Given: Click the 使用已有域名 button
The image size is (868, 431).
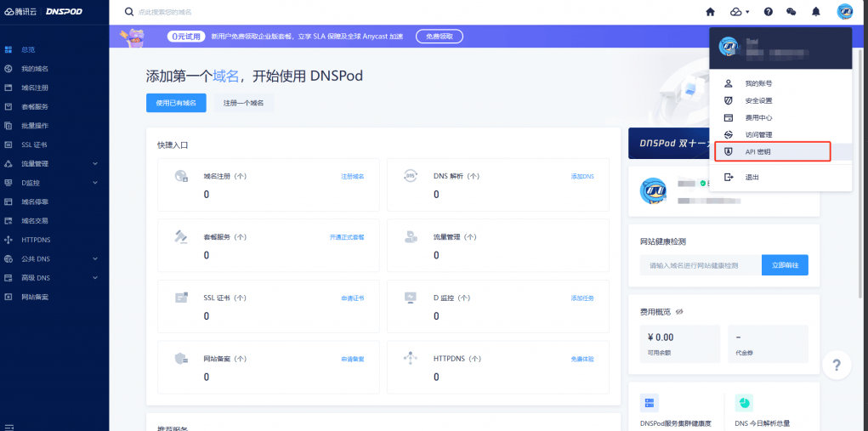Looking at the screenshot, I should tap(176, 103).
